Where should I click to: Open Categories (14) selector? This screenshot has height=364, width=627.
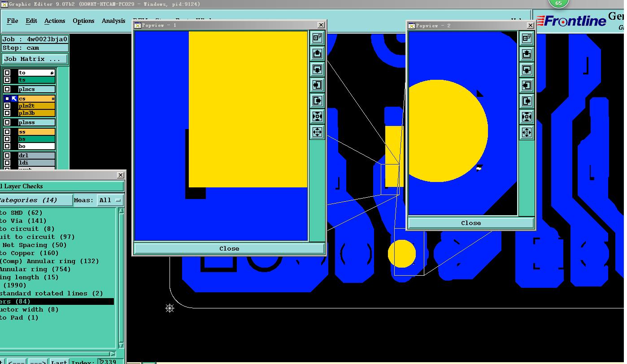36,200
